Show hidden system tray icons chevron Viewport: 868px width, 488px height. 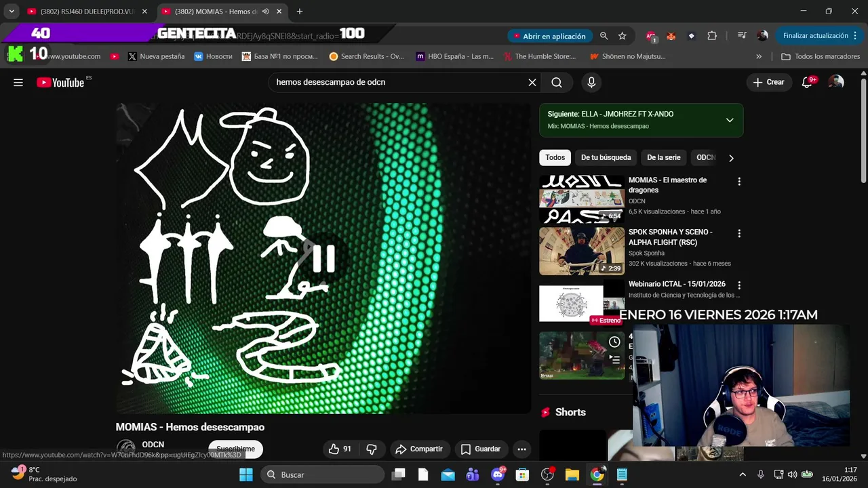(743, 474)
